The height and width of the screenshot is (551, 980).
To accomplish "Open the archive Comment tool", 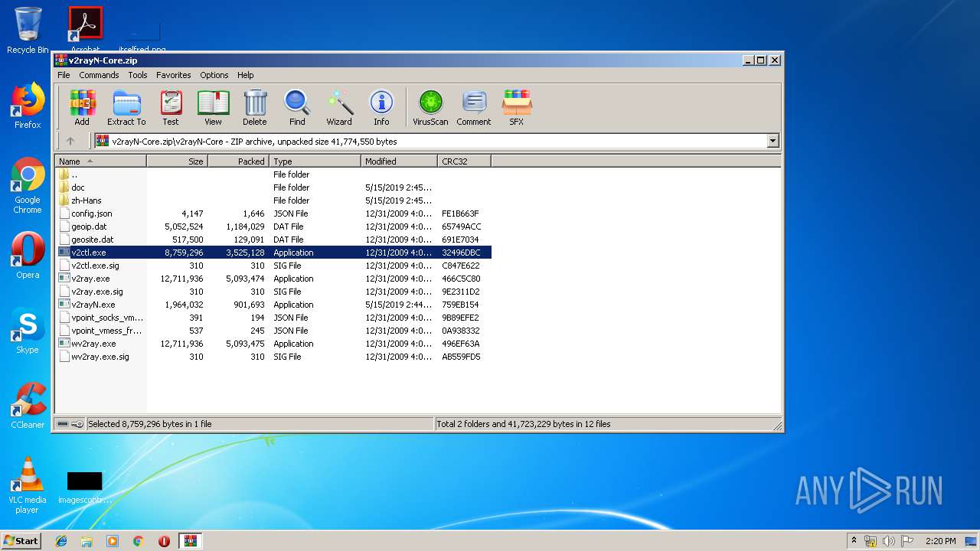I will [x=474, y=107].
